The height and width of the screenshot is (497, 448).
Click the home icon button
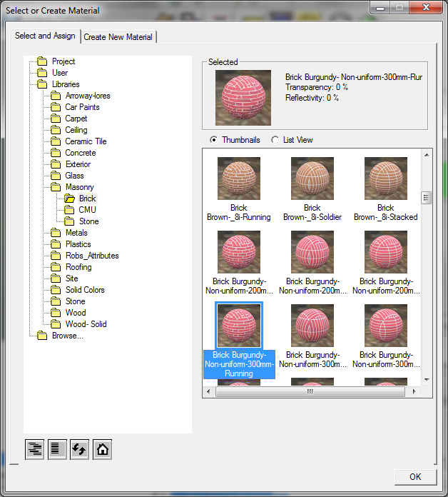click(102, 449)
